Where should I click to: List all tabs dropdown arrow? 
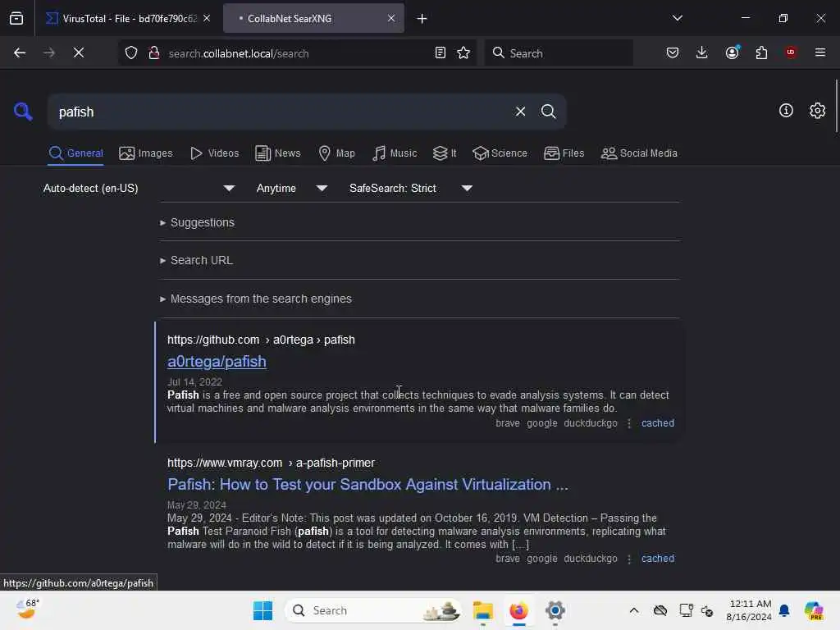click(x=677, y=18)
